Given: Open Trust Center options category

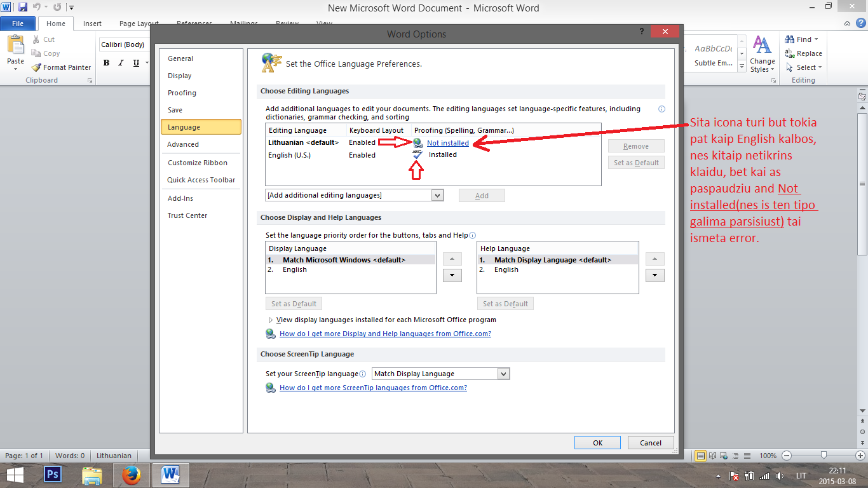Looking at the screenshot, I should coord(201,215).
